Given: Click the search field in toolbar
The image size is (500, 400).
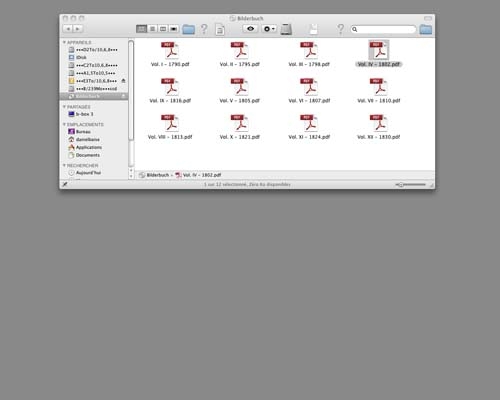Looking at the screenshot, I should click(x=383, y=29).
